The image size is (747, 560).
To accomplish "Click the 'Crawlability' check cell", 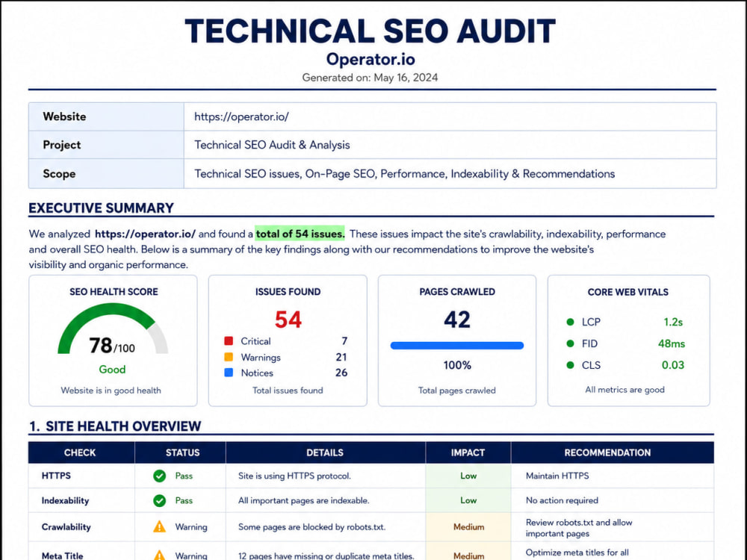I will [x=66, y=526].
